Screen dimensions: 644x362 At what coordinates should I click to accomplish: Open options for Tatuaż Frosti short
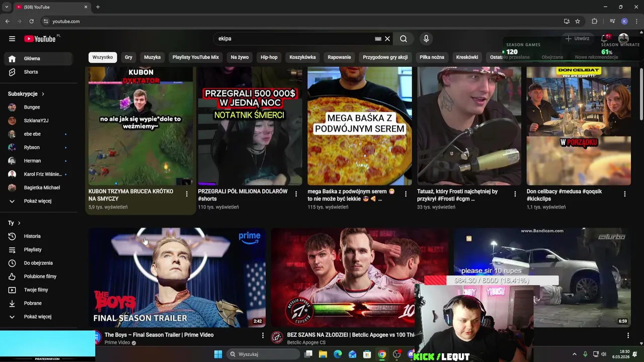(x=515, y=194)
